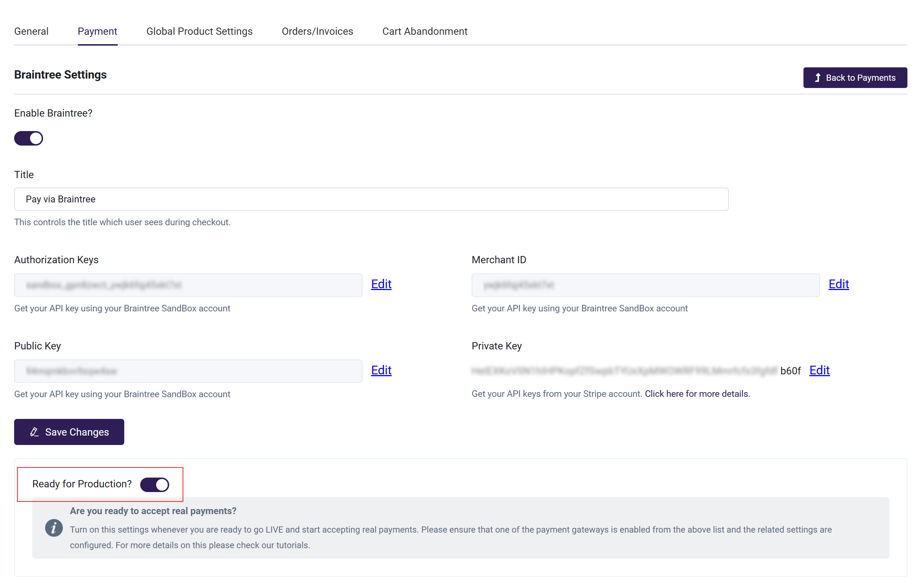This screenshot has height=588, width=923.
Task: Click the Save Changes button
Action: [x=69, y=432]
